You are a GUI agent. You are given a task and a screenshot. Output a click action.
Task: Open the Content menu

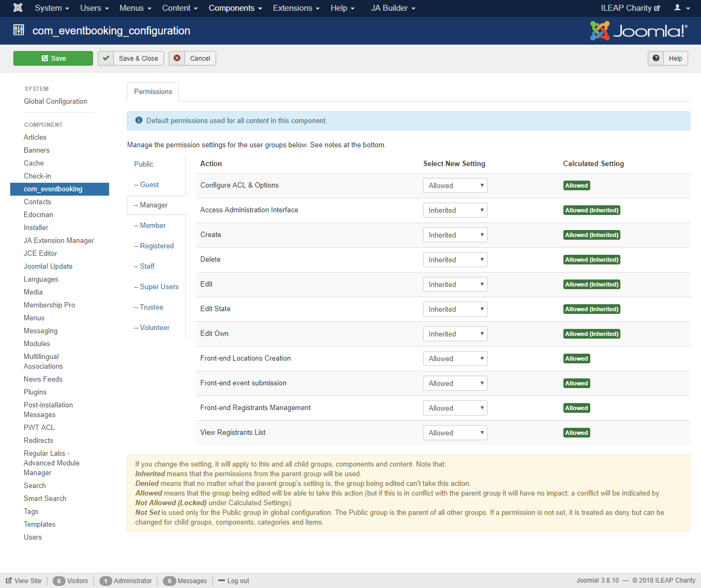point(180,8)
